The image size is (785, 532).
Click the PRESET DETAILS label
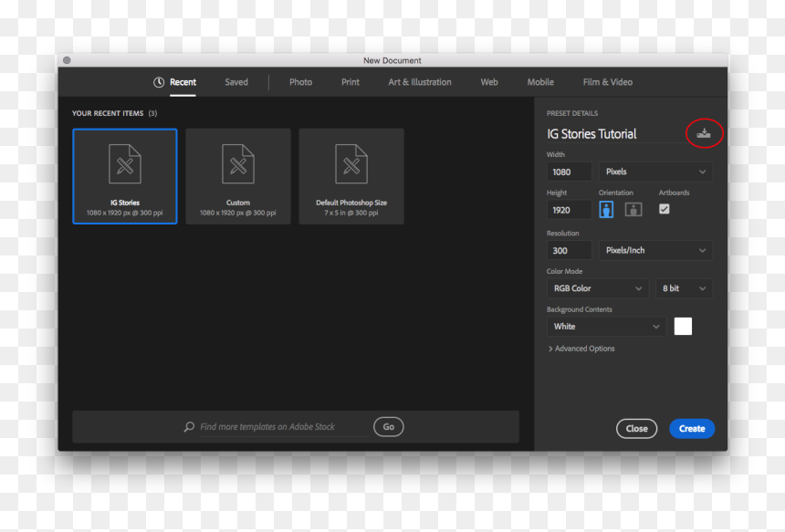click(572, 113)
